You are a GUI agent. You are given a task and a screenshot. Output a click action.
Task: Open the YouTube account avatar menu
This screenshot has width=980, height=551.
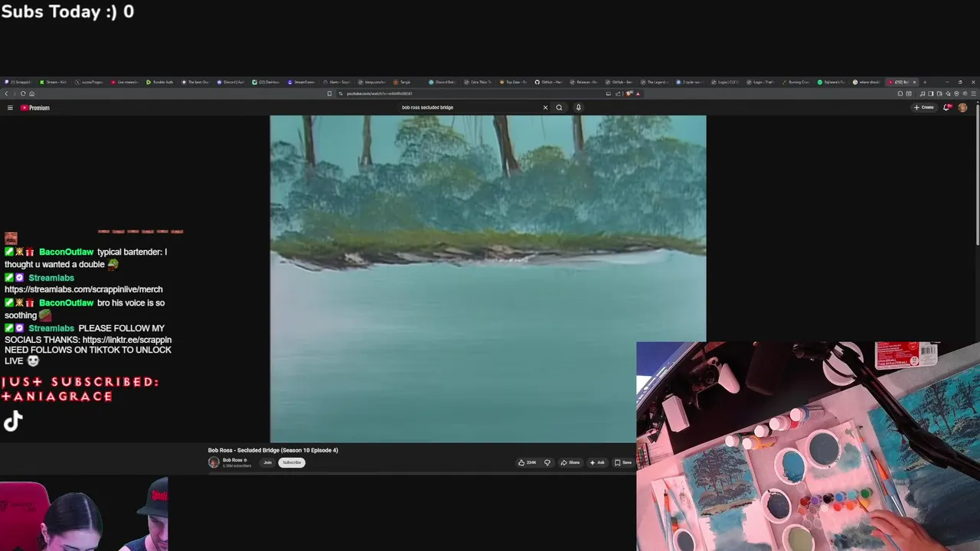click(x=962, y=107)
